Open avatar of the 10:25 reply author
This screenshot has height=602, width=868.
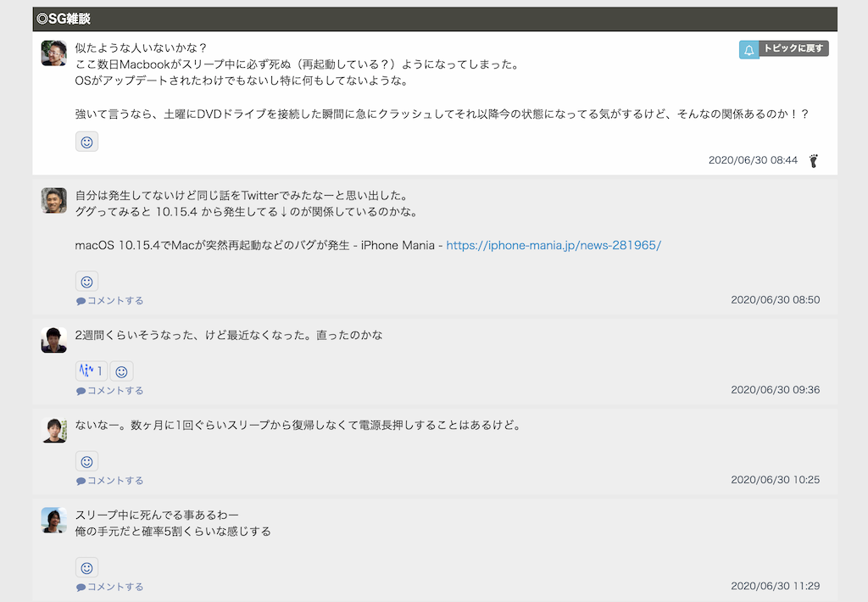[x=54, y=430]
